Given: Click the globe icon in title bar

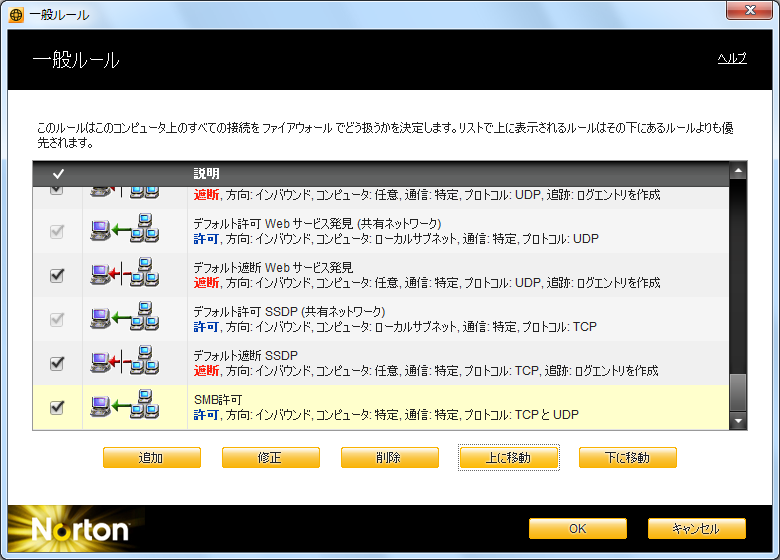Looking at the screenshot, I should tap(17, 15).
